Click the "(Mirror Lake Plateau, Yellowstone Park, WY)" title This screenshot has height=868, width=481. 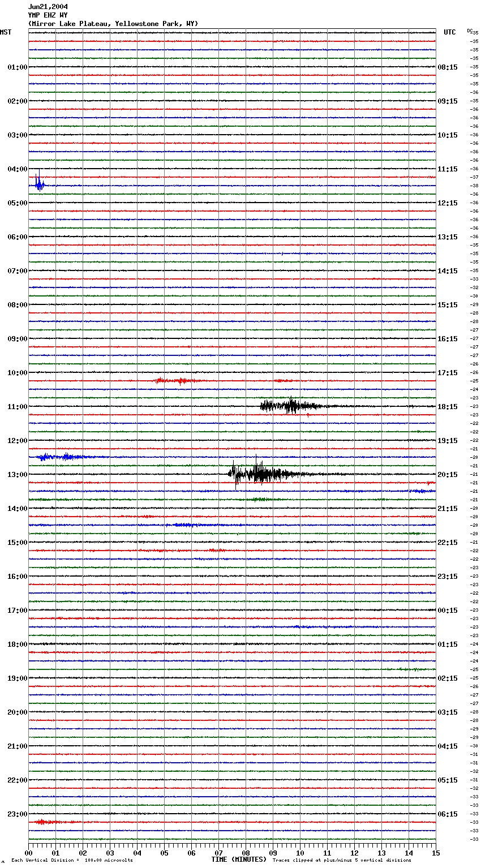tap(113, 24)
